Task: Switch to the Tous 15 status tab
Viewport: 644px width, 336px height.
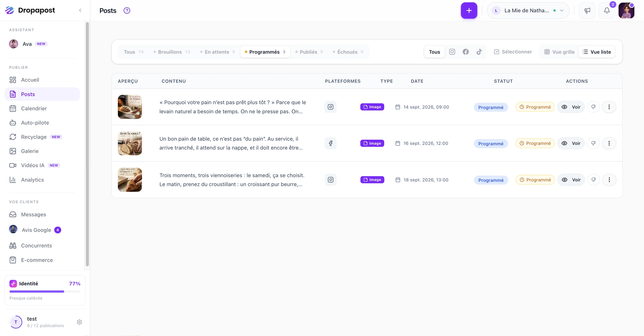Action: 134,52
